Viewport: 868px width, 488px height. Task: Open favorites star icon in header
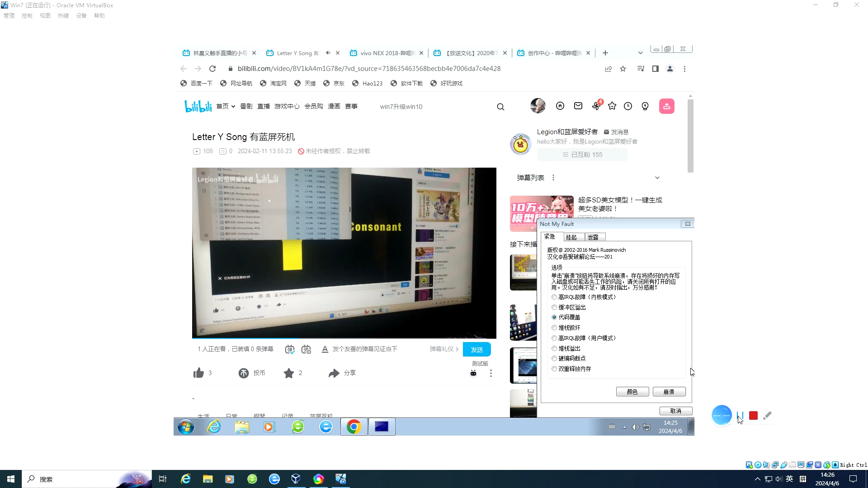(612, 106)
